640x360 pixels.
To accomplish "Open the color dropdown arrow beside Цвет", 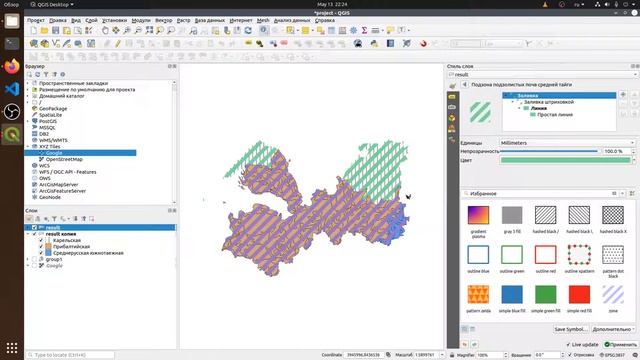I will coord(634,160).
